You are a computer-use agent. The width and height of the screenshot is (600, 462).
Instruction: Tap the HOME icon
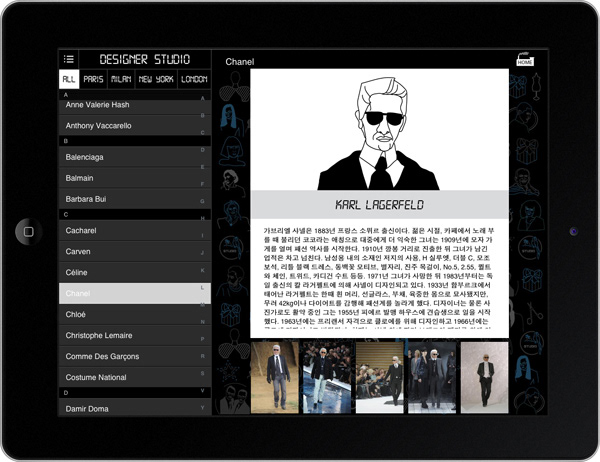pyautogui.click(x=525, y=60)
